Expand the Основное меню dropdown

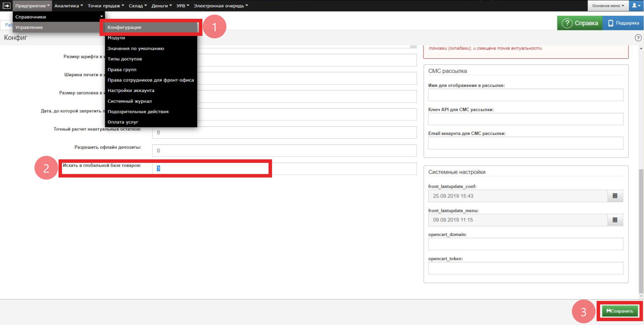pos(608,6)
